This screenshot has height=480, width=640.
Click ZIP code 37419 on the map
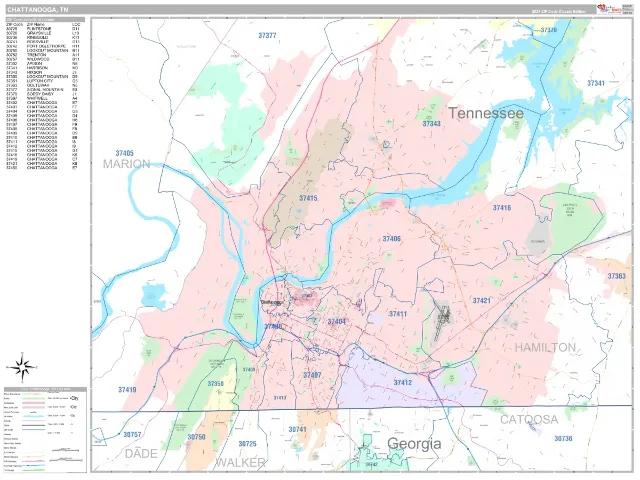point(127,390)
